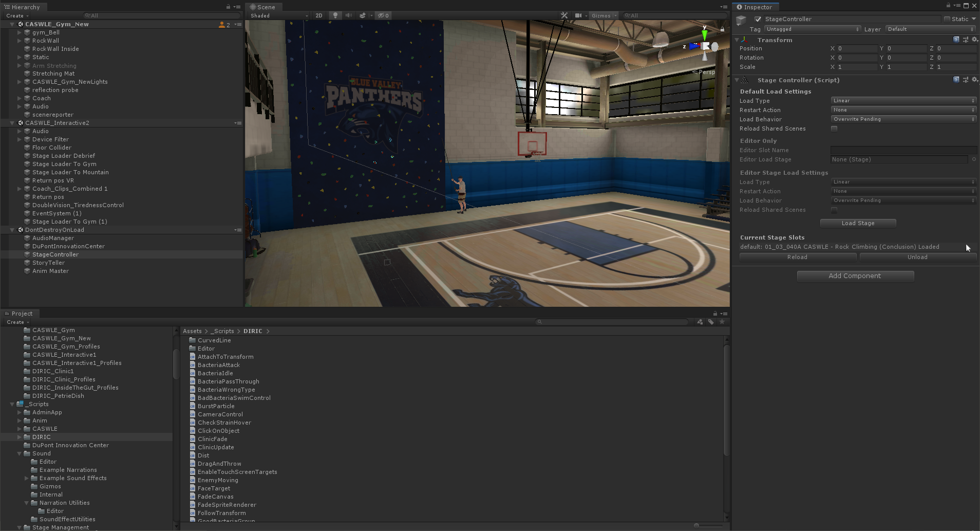980x531 pixels.
Task: Open CASWLE_Gym_New scene options menu
Action: (x=238, y=24)
